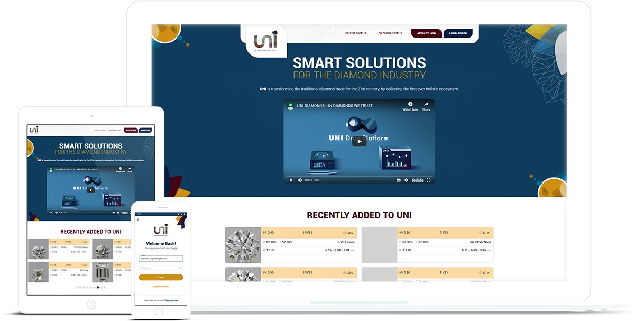Click the Password field on the phone
The image size is (644, 321).
(161, 268)
